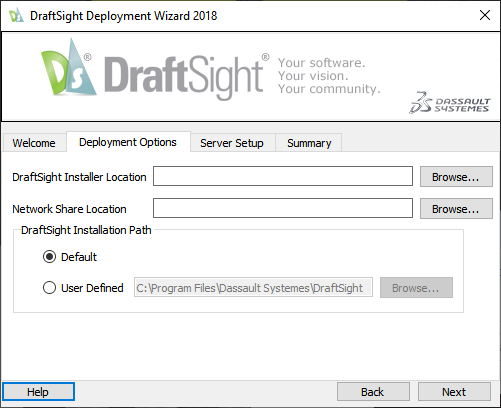The image size is (501, 408).
Task: Click the User Defined installation path box
Action: (253, 287)
